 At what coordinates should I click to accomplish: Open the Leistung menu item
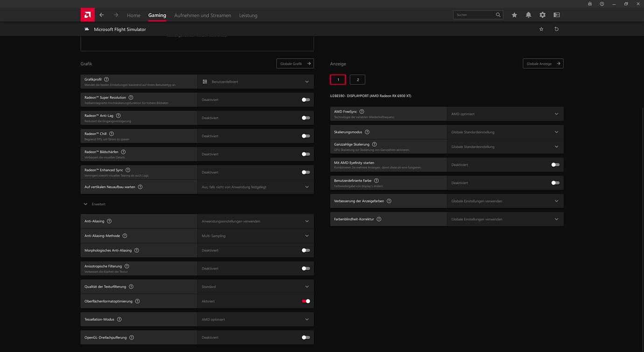(x=248, y=15)
